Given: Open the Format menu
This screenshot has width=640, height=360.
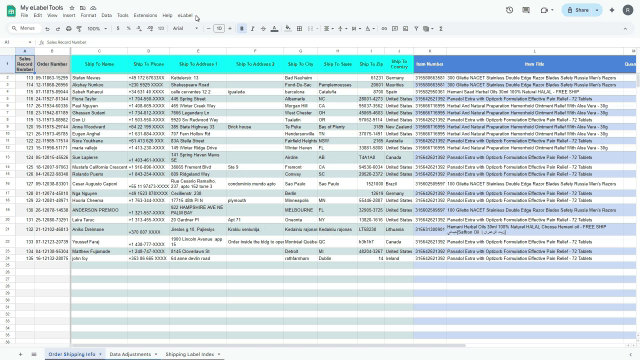Looking at the screenshot, I should (x=88, y=16).
